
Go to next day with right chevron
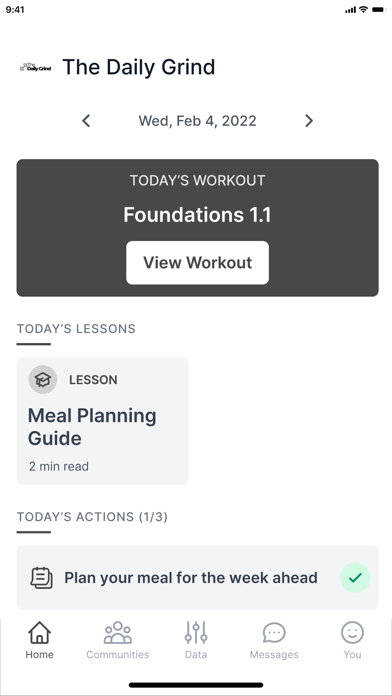[309, 121]
